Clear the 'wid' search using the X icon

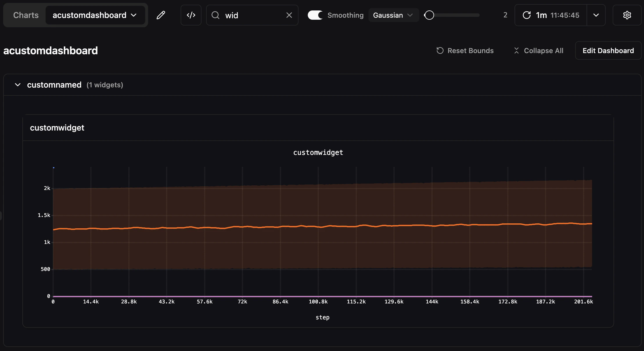pyautogui.click(x=289, y=15)
